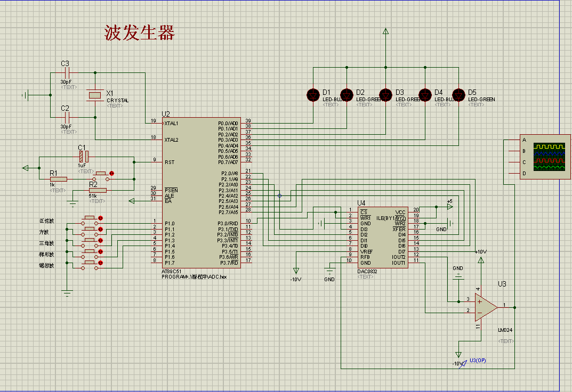Click the PROGRAM ADC.hex property text
The image size is (572, 392).
pyautogui.click(x=194, y=277)
